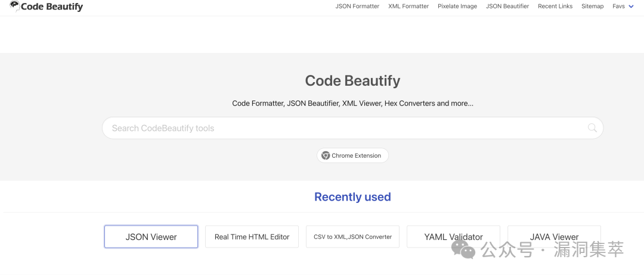Click the Recently used heading

[x=352, y=196]
